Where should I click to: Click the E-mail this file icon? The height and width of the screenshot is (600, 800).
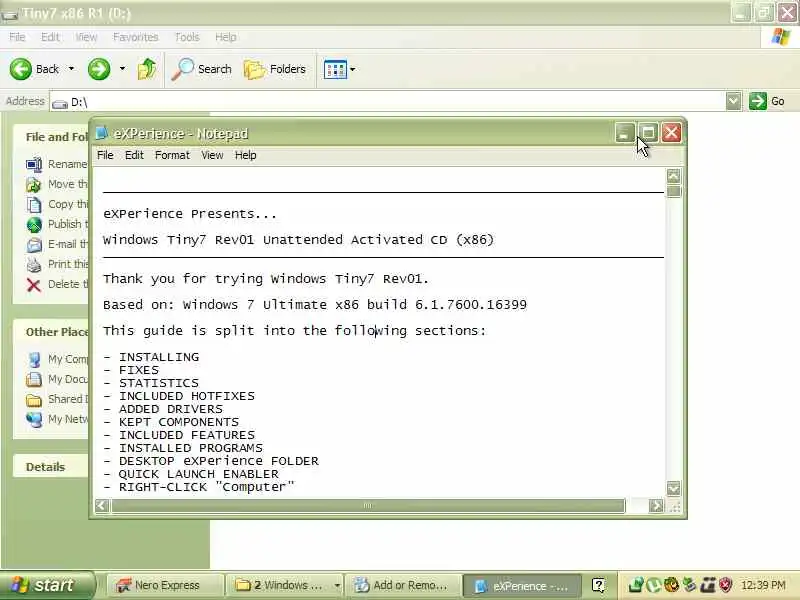click(34, 244)
